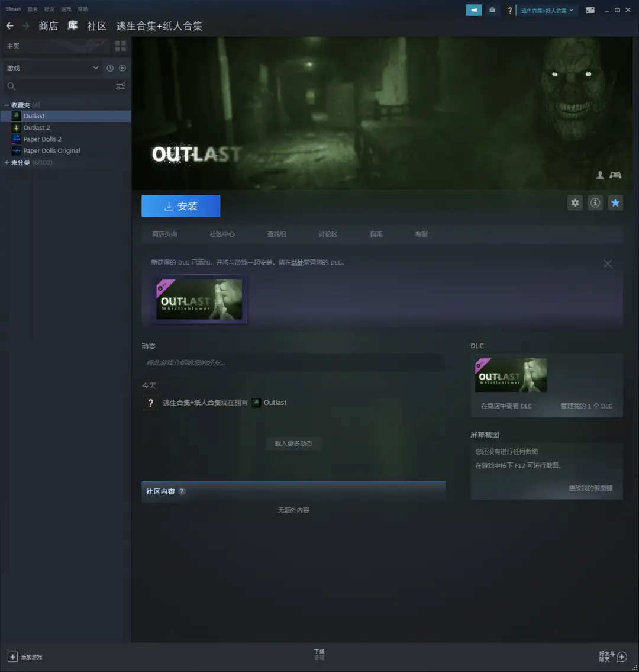Open the Store Page link
639x672 pixels.
[164, 234]
